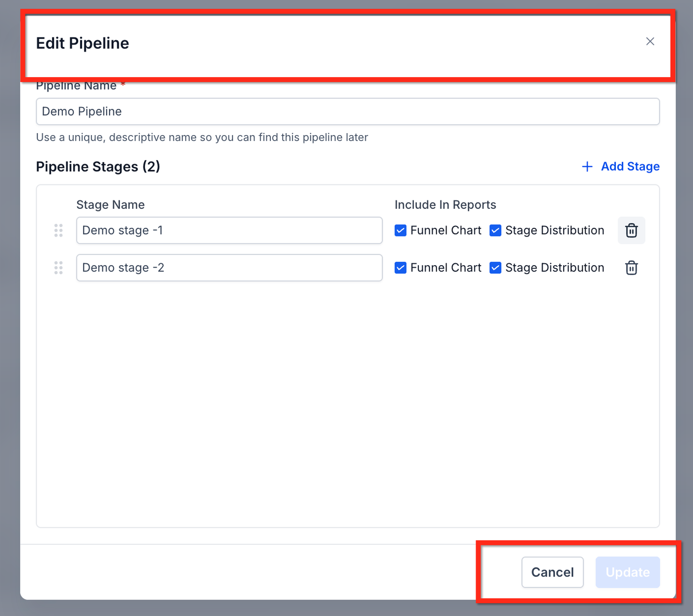This screenshot has width=693, height=616.
Task: Click the Update button
Action: point(627,572)
